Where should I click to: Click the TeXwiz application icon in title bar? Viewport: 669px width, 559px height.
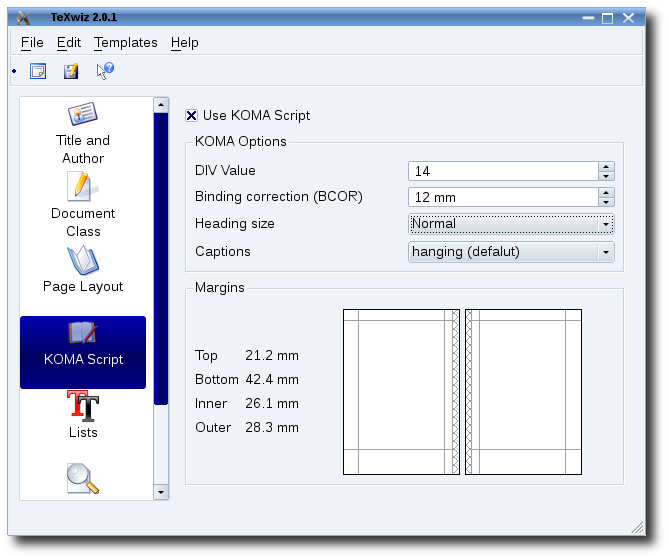click(24, 17)
